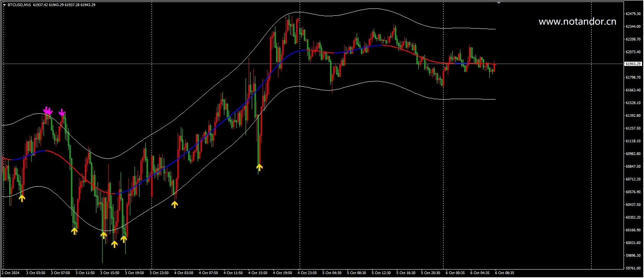This screenshot has height=278, width=644.
Task: Click the 4 Oct 23:50 time label
Action: pos(307,273)
